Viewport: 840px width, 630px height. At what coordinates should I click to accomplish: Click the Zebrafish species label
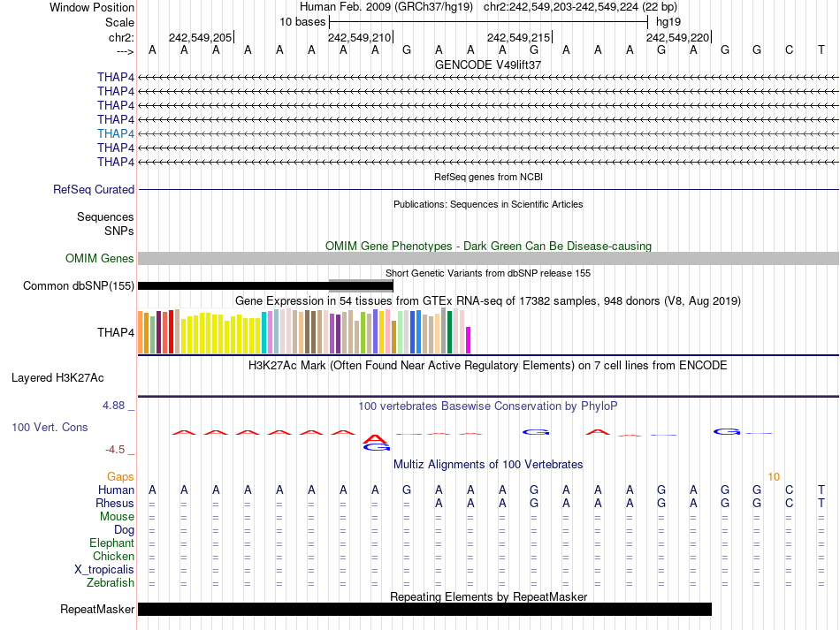111,583
